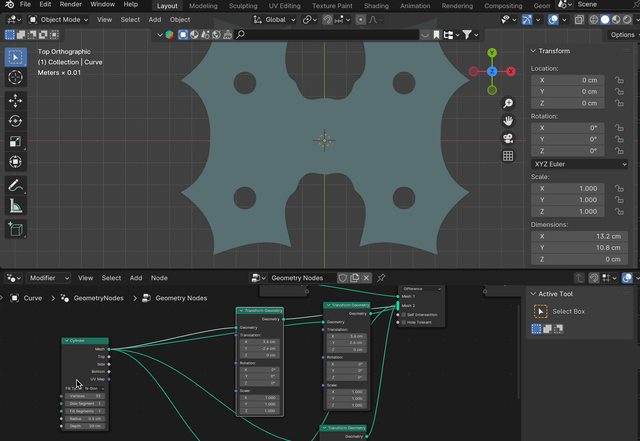640x441 pixels.
Task: Unlink the Geometry Nodes node group
Action: pos(367,278)
